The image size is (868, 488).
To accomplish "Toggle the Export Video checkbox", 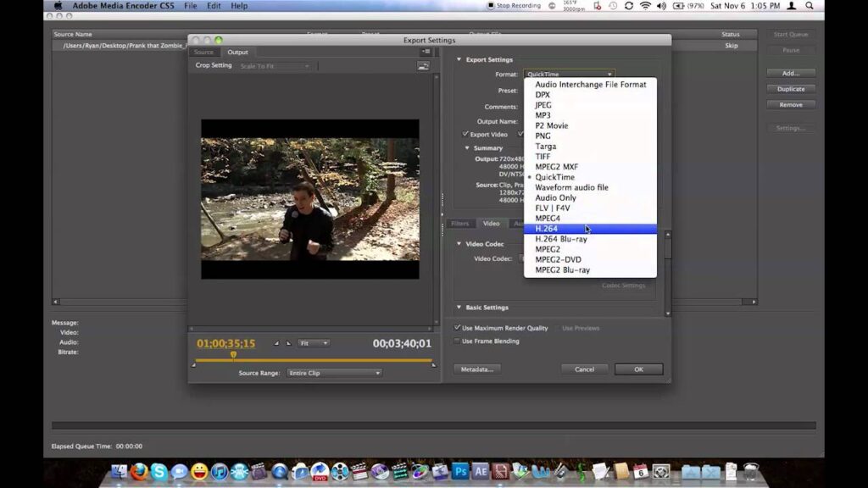I will (x=465, y=134).
